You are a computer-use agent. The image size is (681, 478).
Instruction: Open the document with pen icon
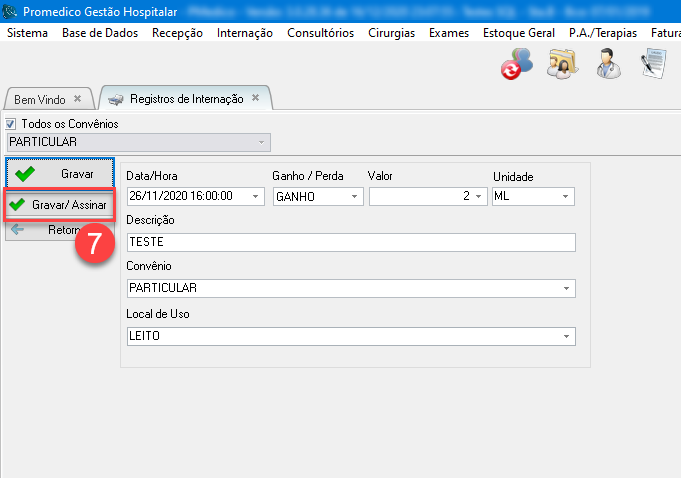(x=654, y=63)
